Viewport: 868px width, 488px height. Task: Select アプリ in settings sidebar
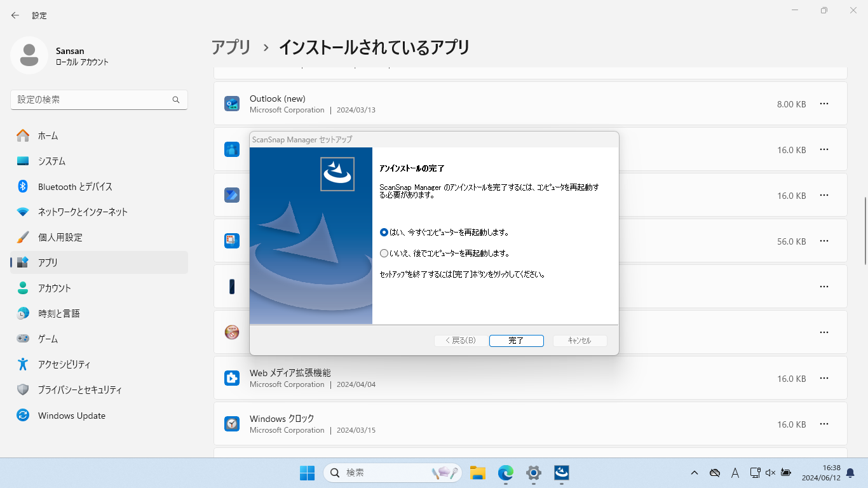point(99,262)
